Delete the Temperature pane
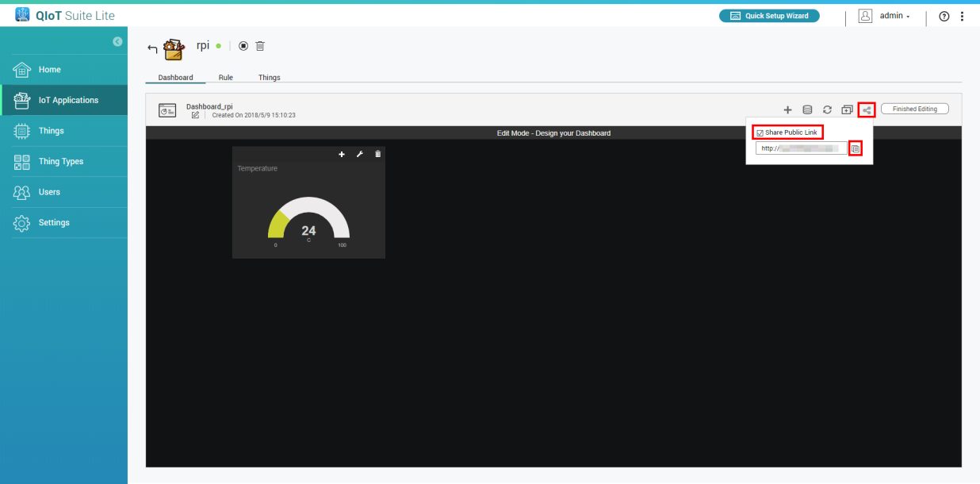 (x=378, y=154)
